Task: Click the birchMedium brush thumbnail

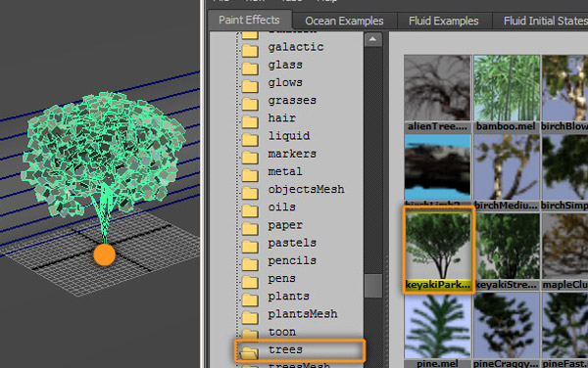Action: coord(507,172)
